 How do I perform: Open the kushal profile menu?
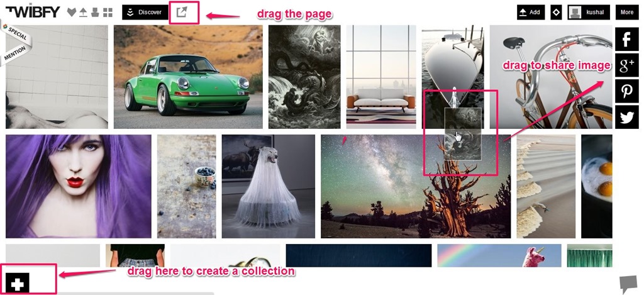click(589, 13)
